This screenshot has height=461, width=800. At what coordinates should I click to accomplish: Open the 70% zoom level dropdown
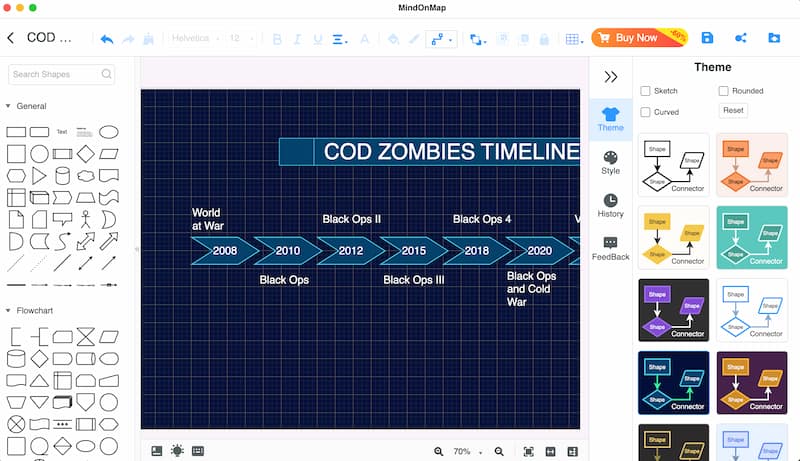tap(467, 452)
